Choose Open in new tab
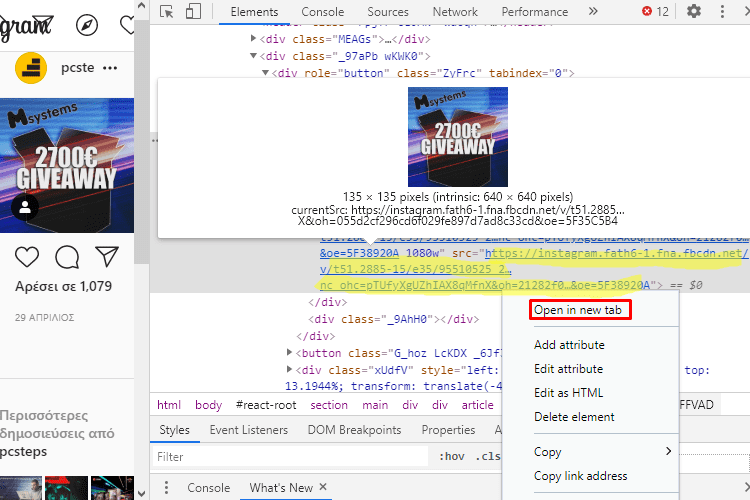Viewport: 750px width, 500px height. 578,310
